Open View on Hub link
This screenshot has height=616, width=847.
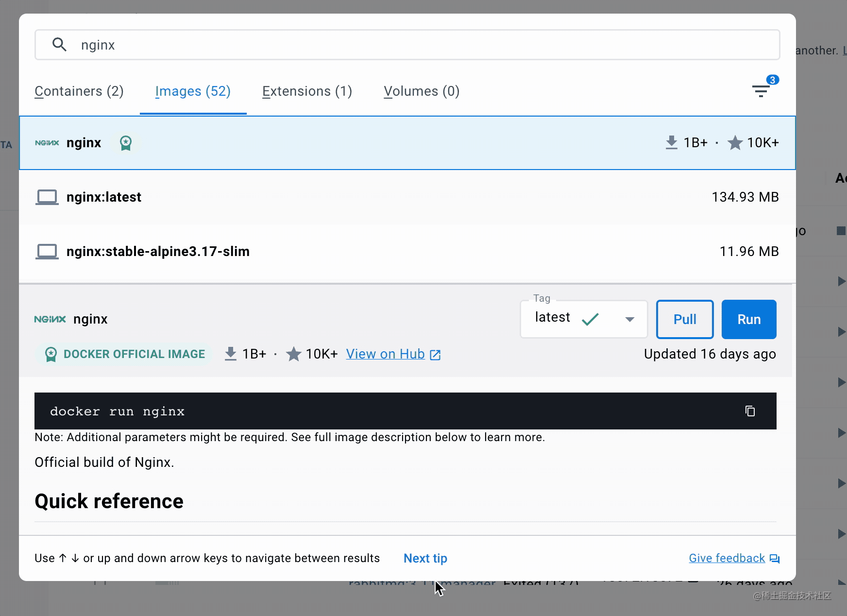[x=386, y=354]
